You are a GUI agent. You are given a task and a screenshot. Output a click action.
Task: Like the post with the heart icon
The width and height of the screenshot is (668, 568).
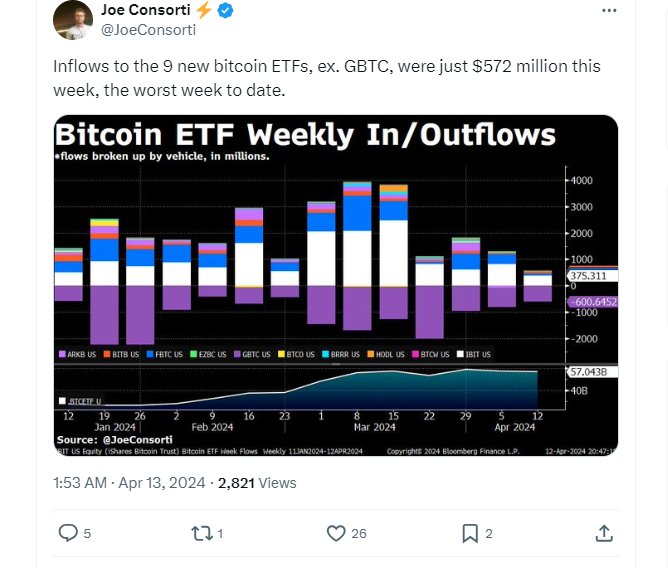click(x=336, y=533)
